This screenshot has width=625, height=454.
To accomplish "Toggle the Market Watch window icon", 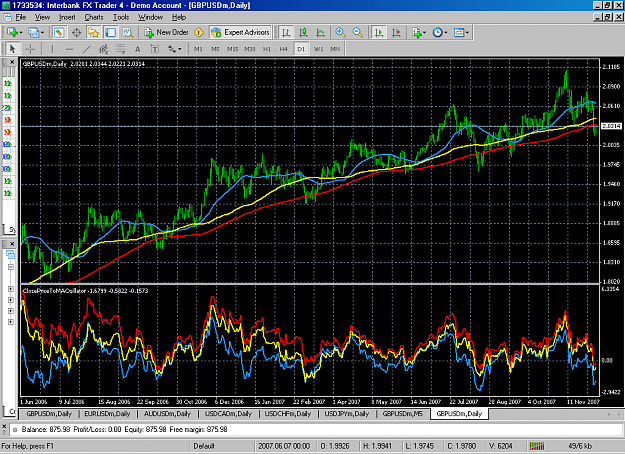I will tap(59, 33).
